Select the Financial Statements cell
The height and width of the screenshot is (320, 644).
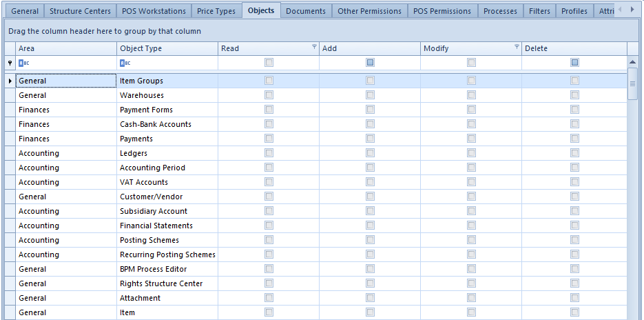pos(167,226)
